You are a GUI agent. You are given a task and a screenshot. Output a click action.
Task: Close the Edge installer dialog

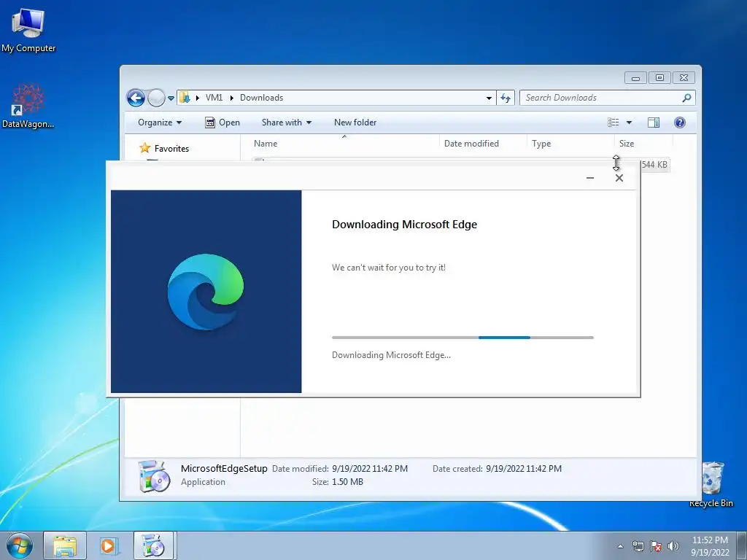pyautogui.click(x=619, y=178)
